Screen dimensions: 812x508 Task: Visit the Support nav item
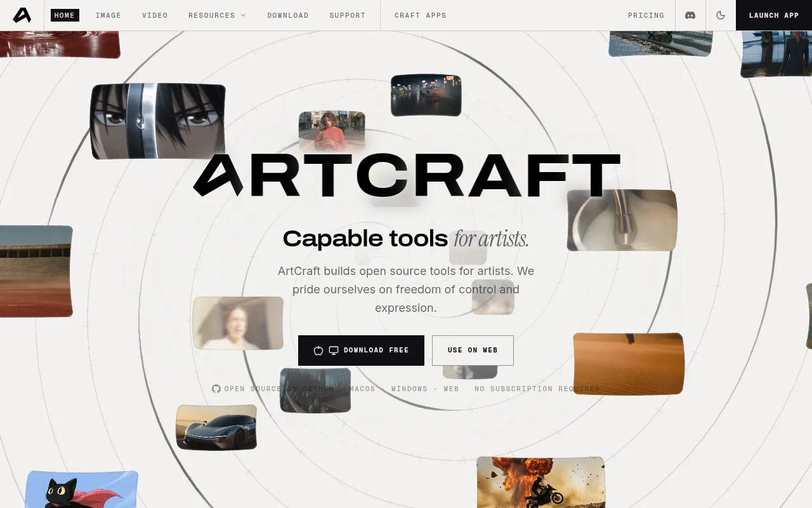click(348, 15)
